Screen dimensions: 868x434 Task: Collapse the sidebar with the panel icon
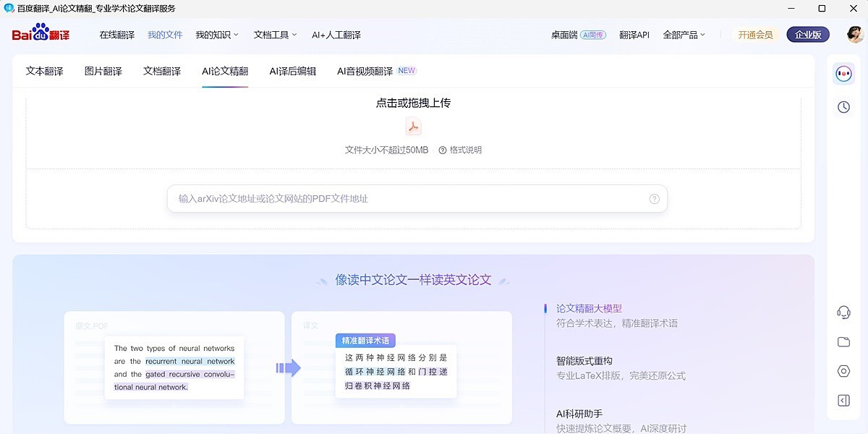(843, 399)
